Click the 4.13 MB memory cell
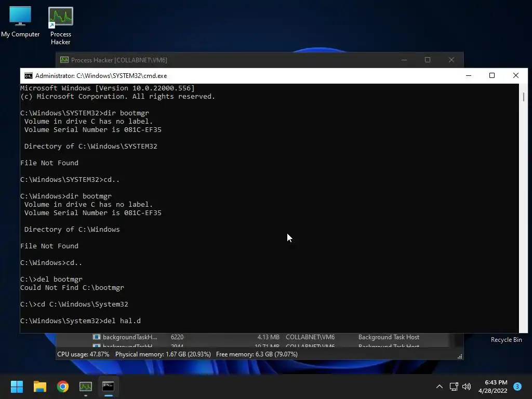The height and width of the screenshot is (399, 532). click(269, 337)
